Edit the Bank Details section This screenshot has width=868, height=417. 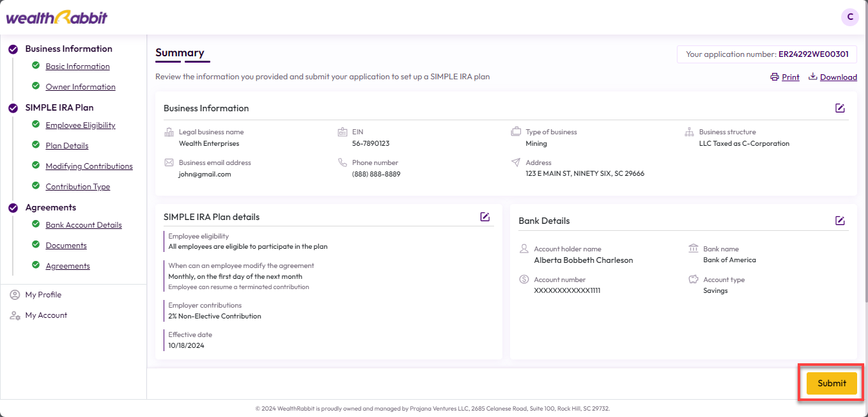coord(840,221)
